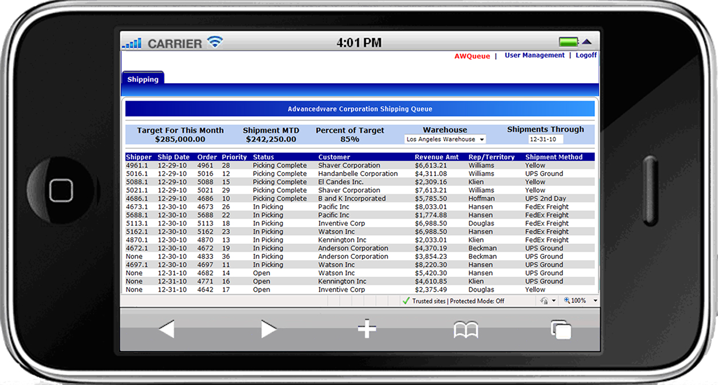Viewport: 718px width, 385px height.
Task: Click revenue amount $8,033.01
Action: tap(431, 207)
